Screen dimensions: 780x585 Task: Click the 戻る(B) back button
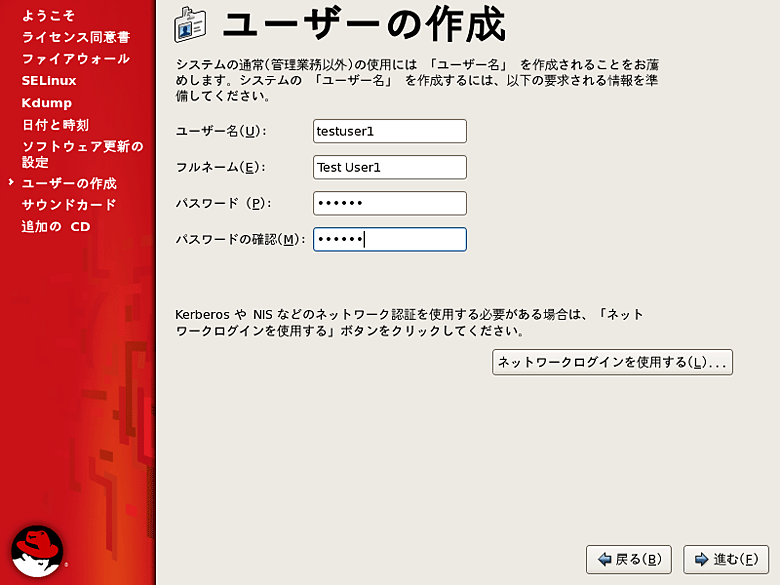(x=629, y=559)
